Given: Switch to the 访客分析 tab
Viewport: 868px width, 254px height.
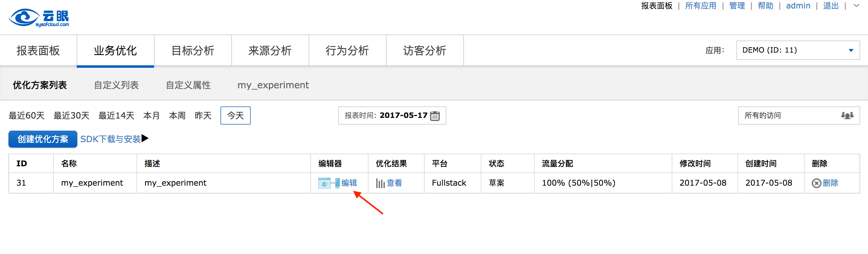Looking at the screenshot, I should (x=425, y=50).
